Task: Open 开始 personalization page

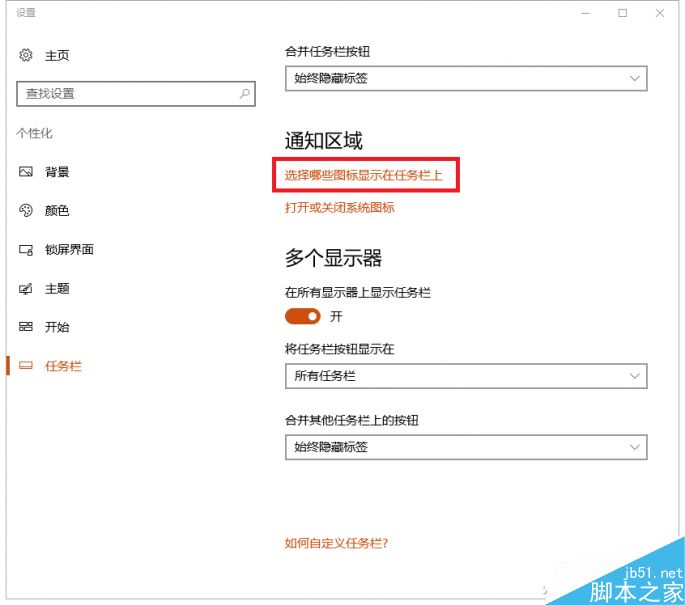Action: 57,327
